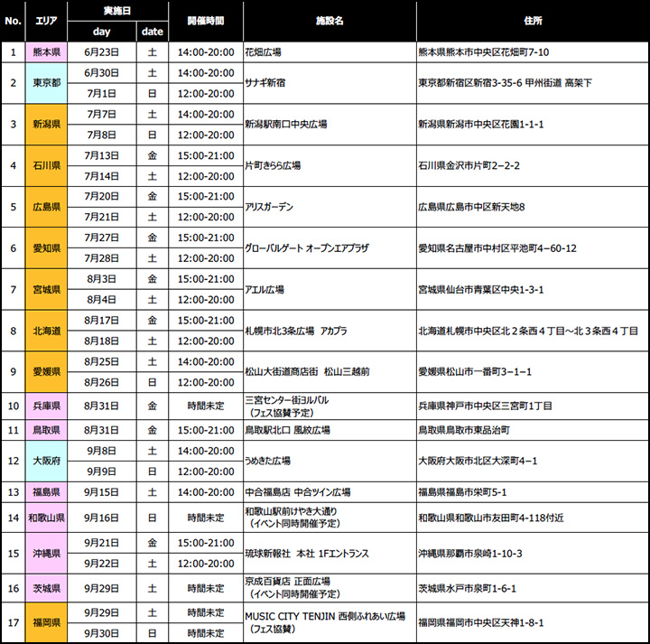Click 琉球新報社 本社 1Fエントランス venue
This screenshot has height=644, width=650.
[x=307, y=554]
